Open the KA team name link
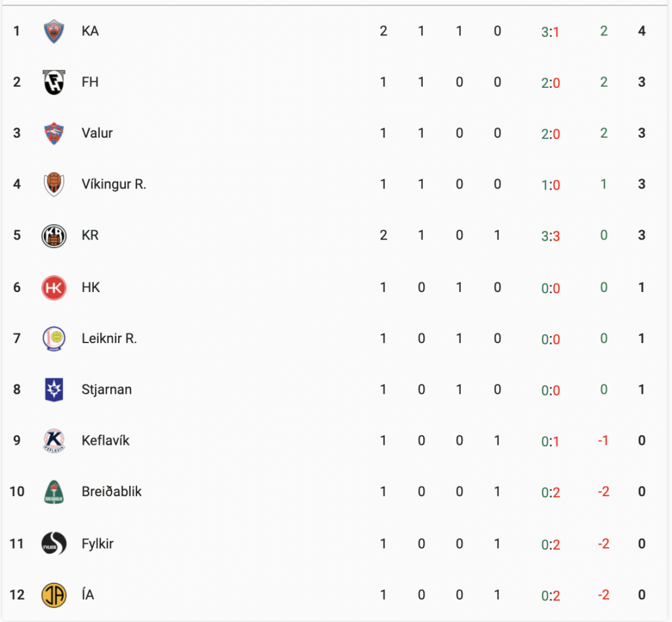The width and height of the screenshot is (672, 622). tap(91, 31)
